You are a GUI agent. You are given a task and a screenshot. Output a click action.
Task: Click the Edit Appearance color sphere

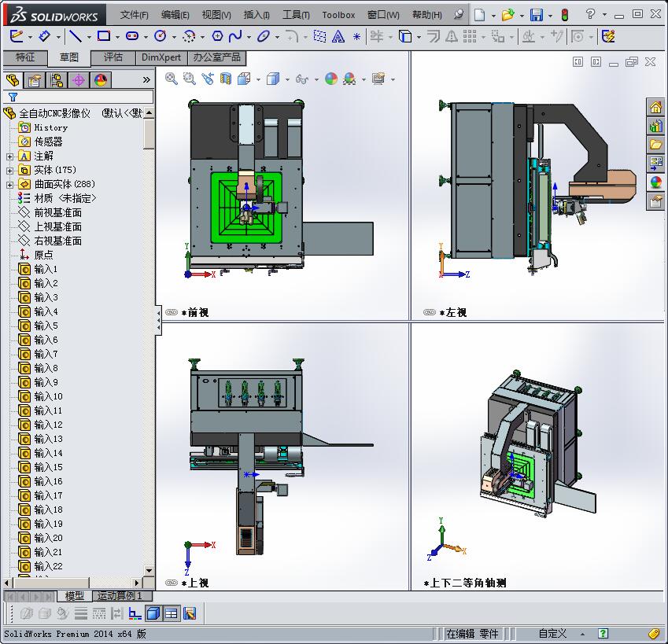[331, 79]
